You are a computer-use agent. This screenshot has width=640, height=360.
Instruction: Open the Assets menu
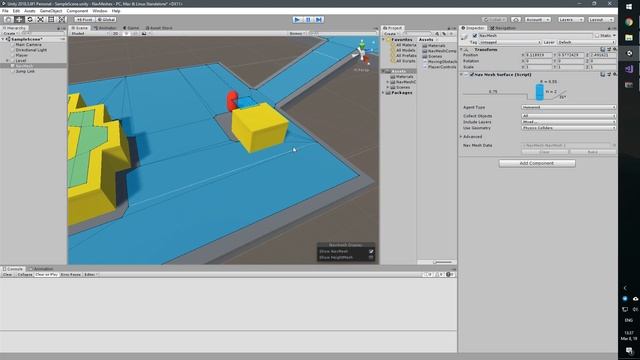pos(29,11)
